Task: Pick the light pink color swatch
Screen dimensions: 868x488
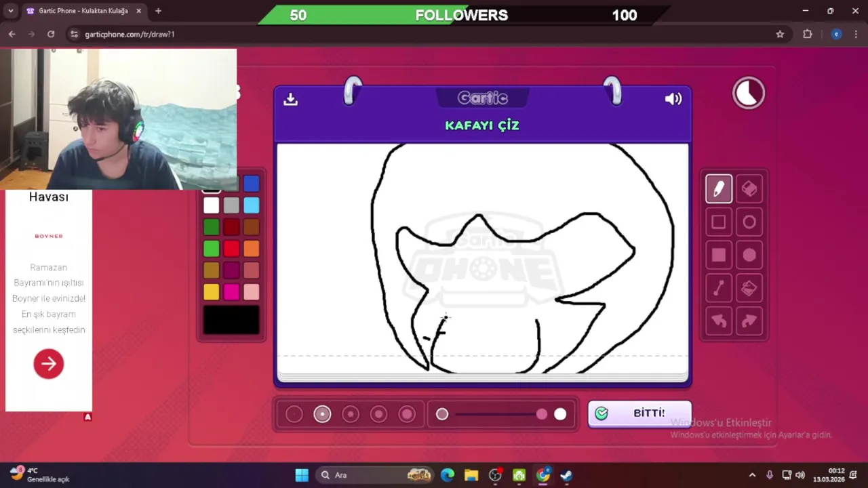Action: click(252, 292)
